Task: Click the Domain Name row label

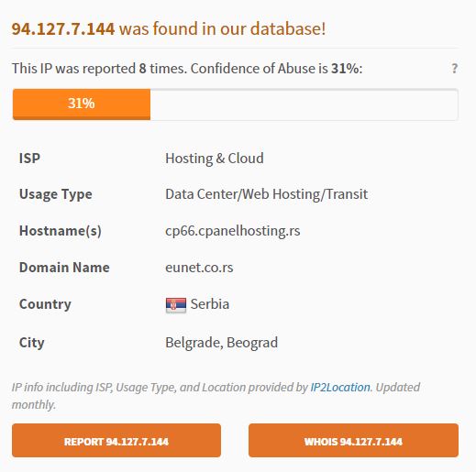Action: [64, 268]
